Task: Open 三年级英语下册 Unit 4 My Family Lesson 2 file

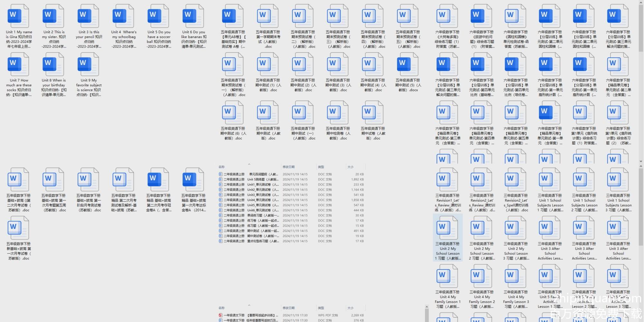Action: coord(481,277)
